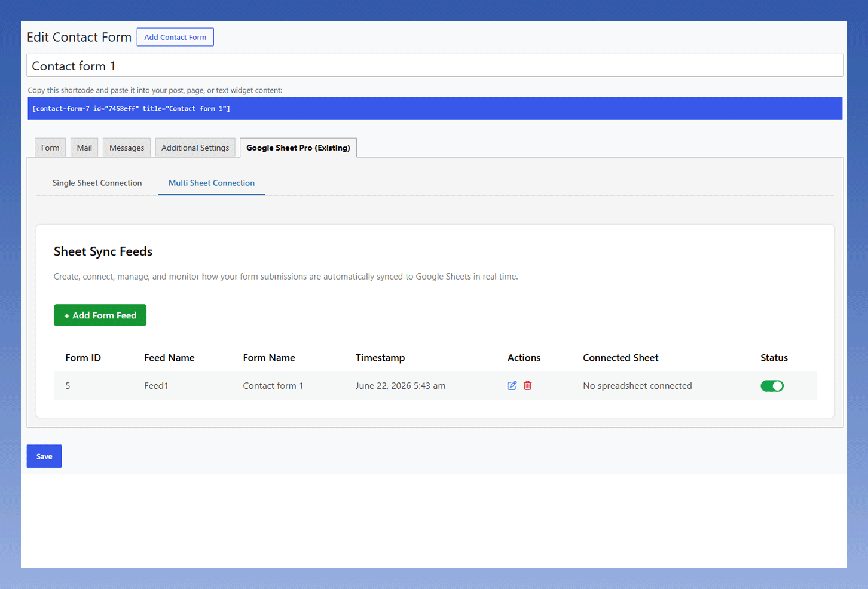Click the June 22, 2026 5:43 am timestamp
The image size is (868, 589).
pyautogui.click(x=401, y=386)
